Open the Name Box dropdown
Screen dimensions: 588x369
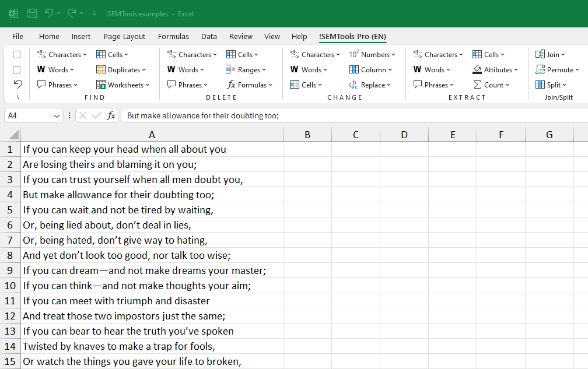57,115
